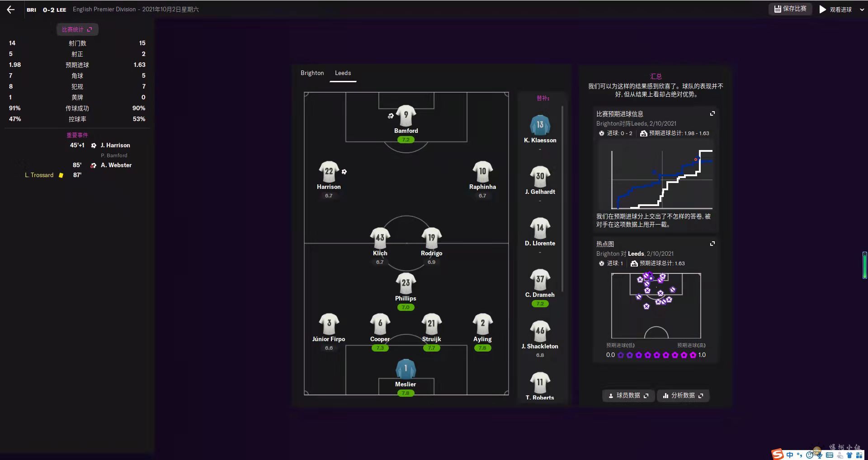Click Raphinha's number 10 shirt icon
868x460 pixels.
[482, 172]
